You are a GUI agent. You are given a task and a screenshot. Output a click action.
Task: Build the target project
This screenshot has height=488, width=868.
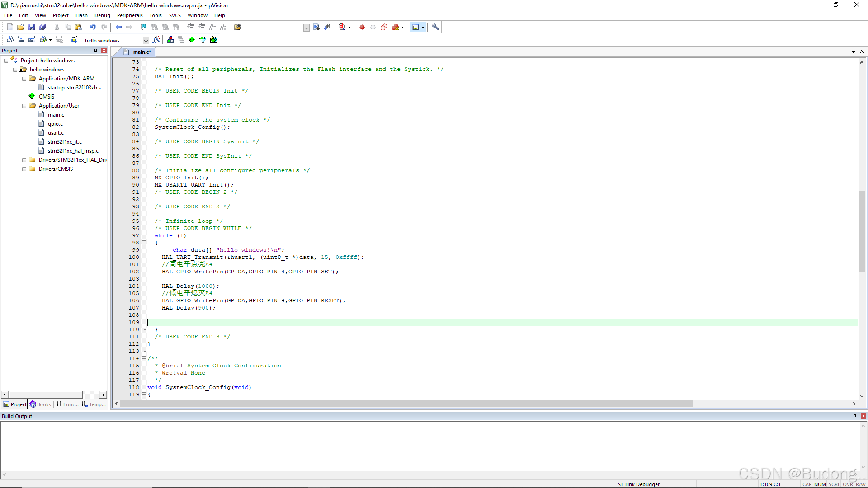pyautogui.click(x=21, y=39)
